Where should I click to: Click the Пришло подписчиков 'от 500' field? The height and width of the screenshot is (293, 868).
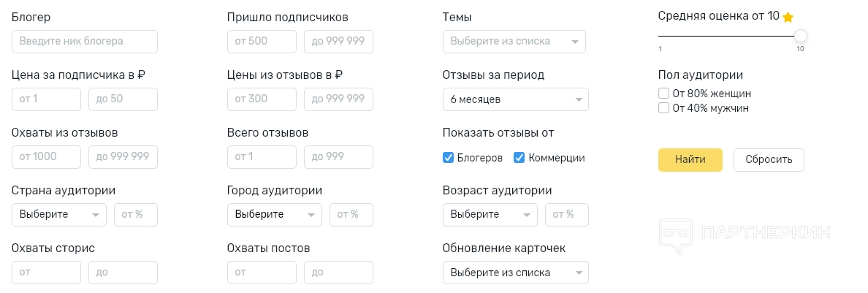coord(262,42)
